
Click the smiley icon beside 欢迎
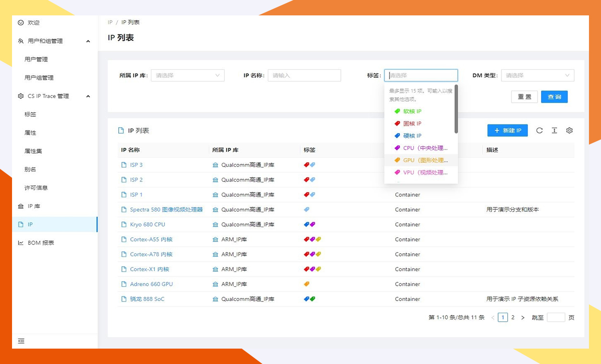[x=21, y=23]
